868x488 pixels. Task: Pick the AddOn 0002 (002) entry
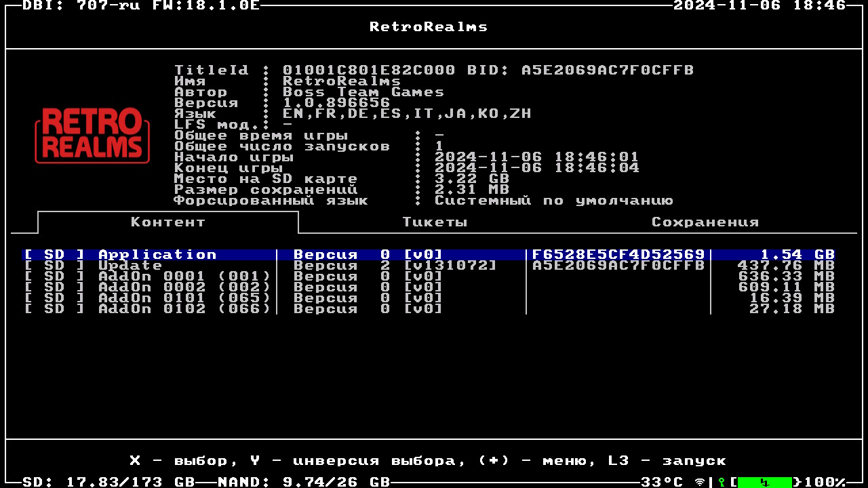click(184, 287)
